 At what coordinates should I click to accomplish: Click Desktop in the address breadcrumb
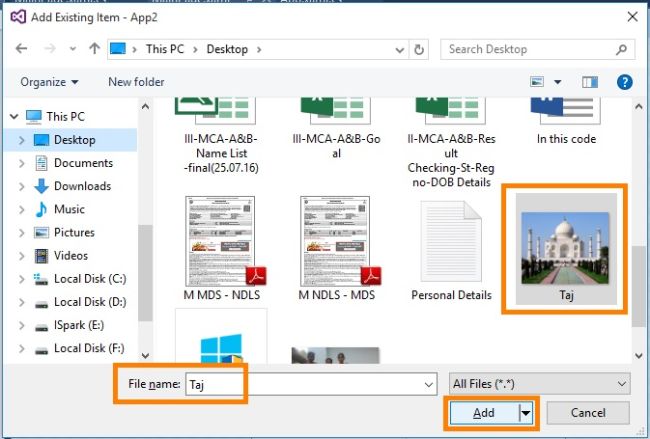coord(227,49)
